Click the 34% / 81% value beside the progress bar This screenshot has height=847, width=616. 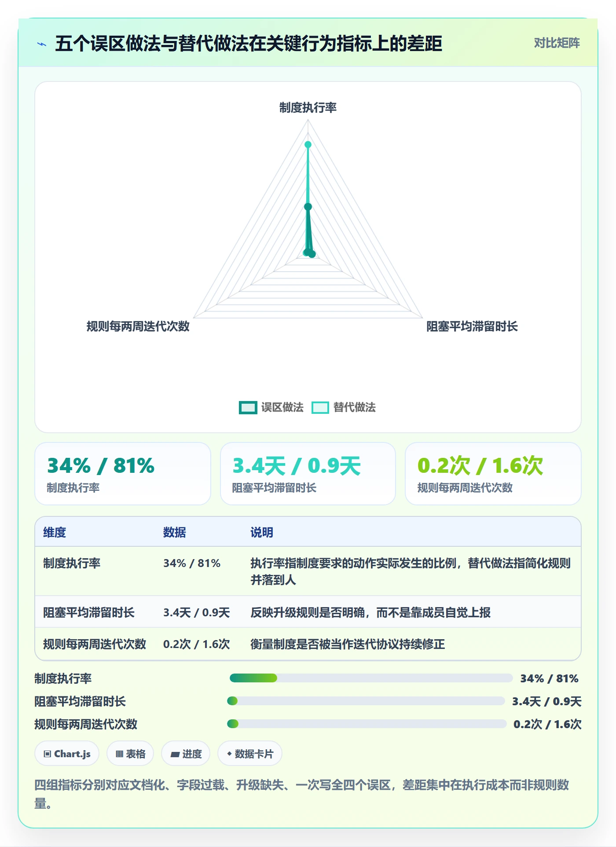[549, 678]
